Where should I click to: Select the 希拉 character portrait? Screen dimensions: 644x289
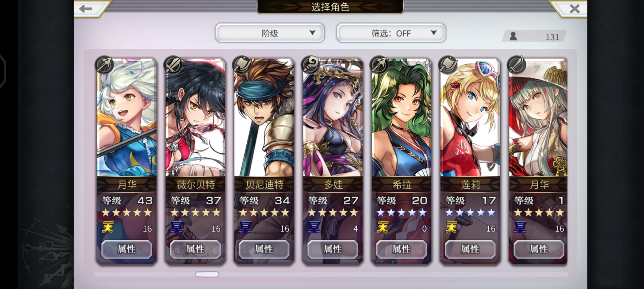(x=401, y=118)
